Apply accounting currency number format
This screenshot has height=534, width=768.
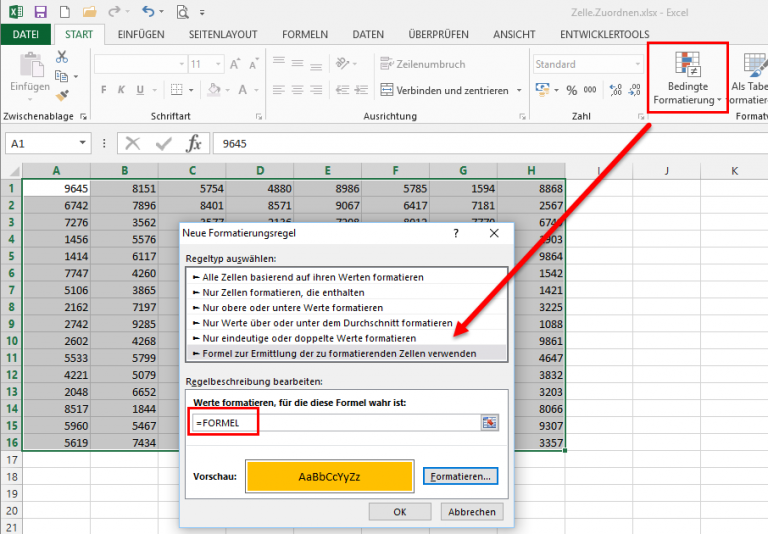[x=542, y=90]
